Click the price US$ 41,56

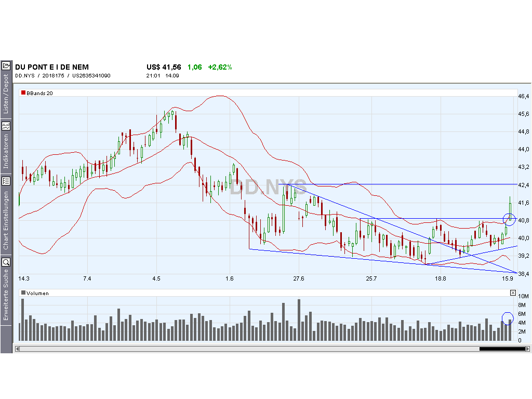point(164,67)
